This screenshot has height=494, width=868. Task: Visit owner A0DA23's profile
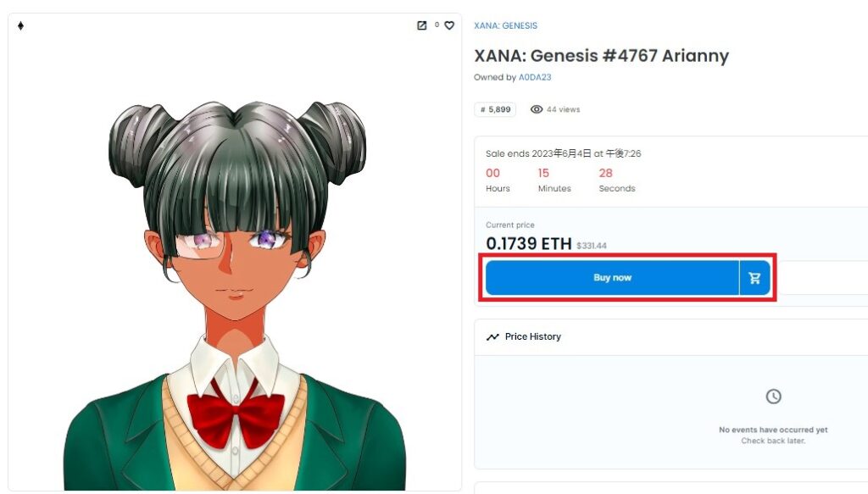pyautogui.click(x=535, y=77)
